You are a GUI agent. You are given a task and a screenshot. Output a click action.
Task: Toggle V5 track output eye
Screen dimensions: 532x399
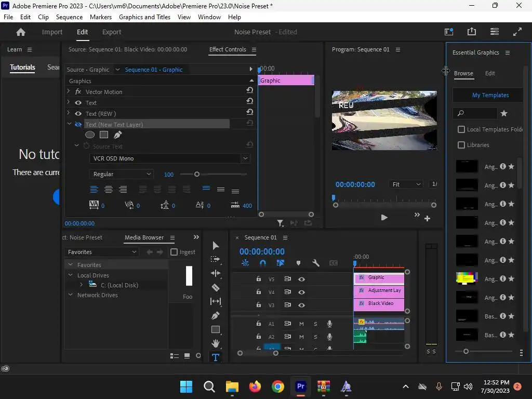click(x=301, y=279)
